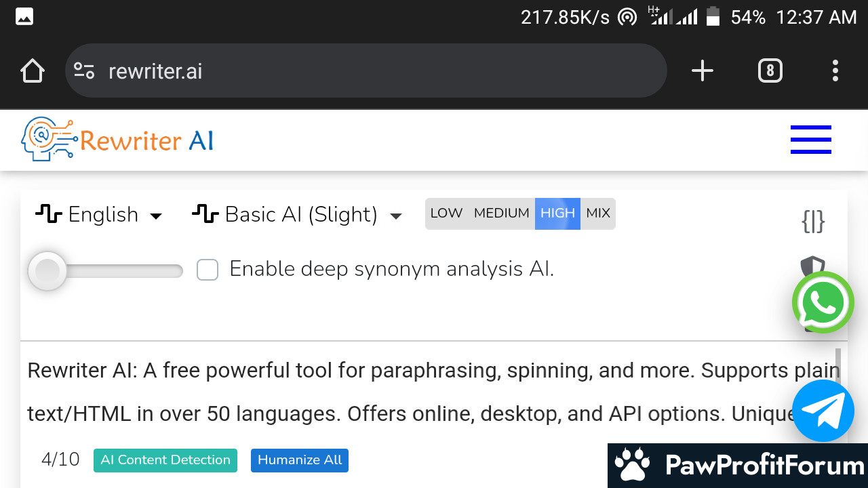
Task: Expand the English language dropdown
Action: pyautogui.click(x=99, y=215)
